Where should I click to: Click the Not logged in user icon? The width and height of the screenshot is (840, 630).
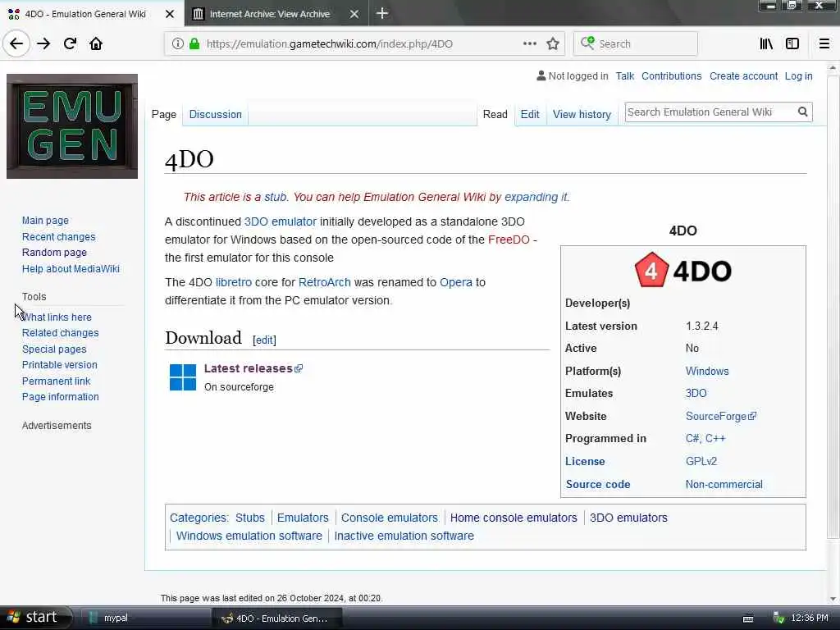[x=541, y=76]
